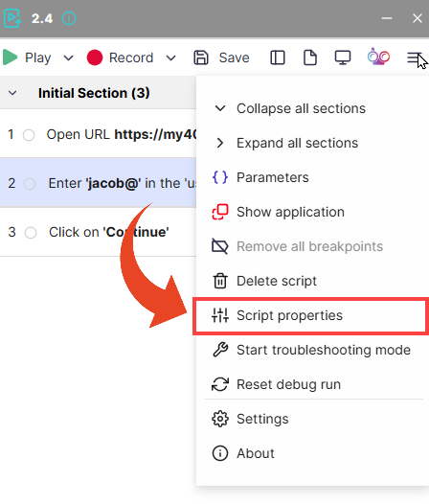
Task: Toggle breakpoint circle on step 3
Action: click(31, 233)
